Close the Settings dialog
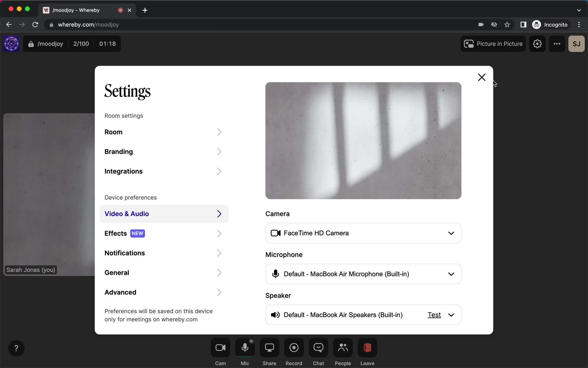588x368 pixels. [x=482, y=77]
